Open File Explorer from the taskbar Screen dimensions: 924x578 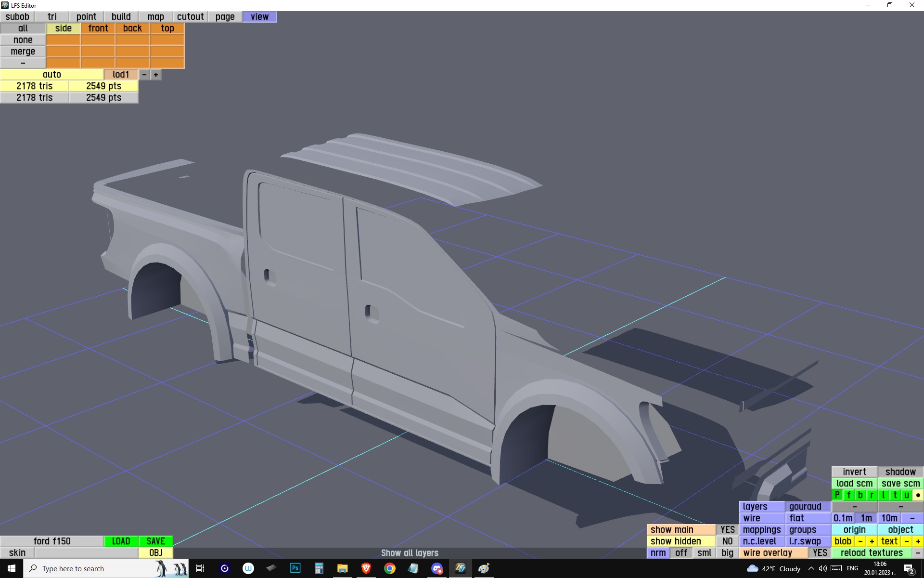[x=342, y=568]
